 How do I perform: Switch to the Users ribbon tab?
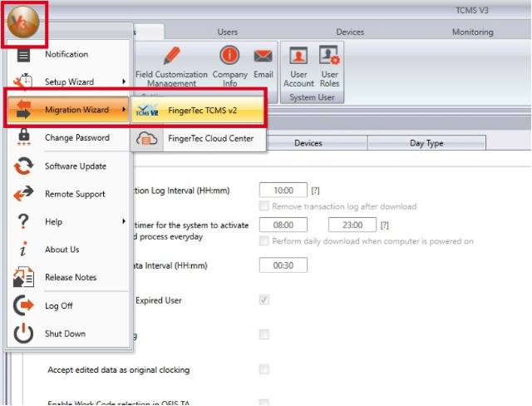(x=227, y=32)
